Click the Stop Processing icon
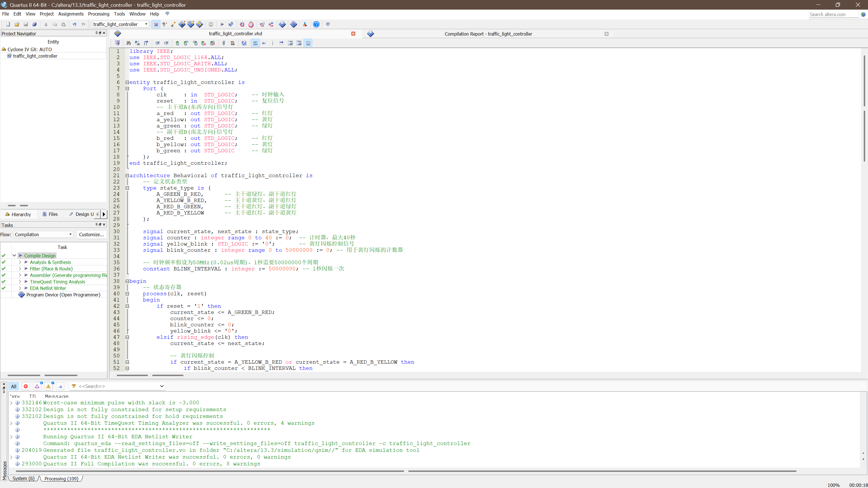The height and width of the screenshot is (488, 868). tap(211, 24)
